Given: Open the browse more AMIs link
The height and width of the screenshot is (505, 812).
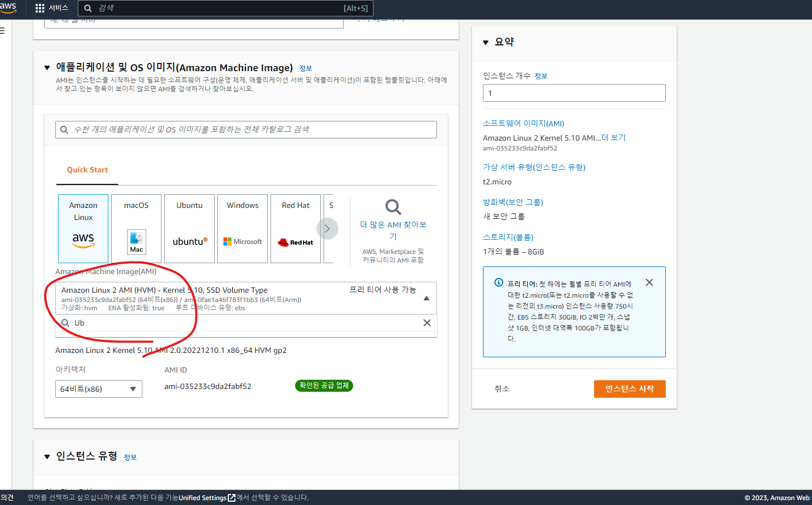Looking at the screenshot, I should [x=393, y=230].
